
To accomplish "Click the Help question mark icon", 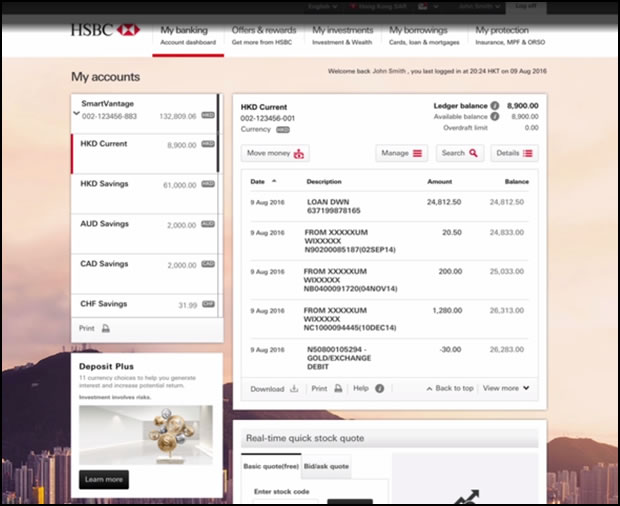I will point(380,389).
